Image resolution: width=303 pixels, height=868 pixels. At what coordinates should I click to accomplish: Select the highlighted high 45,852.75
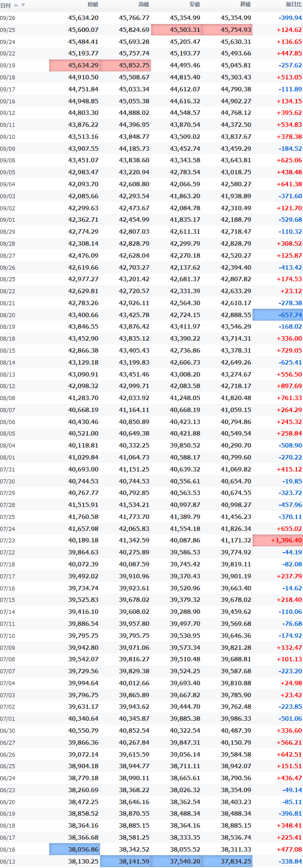coord(125,66)
